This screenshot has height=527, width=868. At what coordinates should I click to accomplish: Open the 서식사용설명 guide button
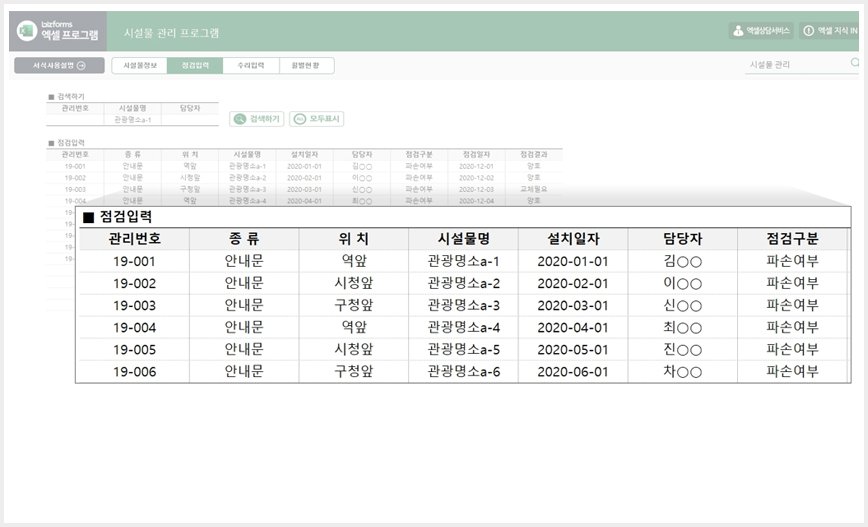[x=59, y=65]
